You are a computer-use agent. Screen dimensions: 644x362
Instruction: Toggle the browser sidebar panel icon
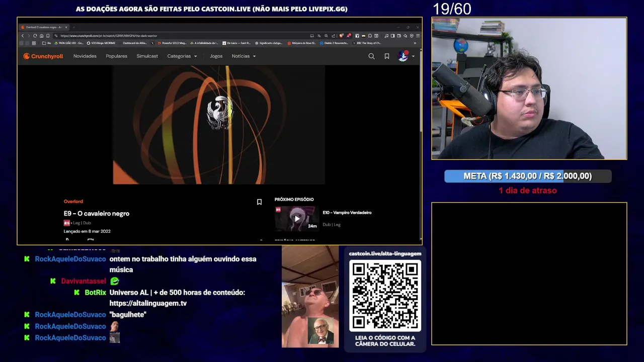[x=392, y=36]
